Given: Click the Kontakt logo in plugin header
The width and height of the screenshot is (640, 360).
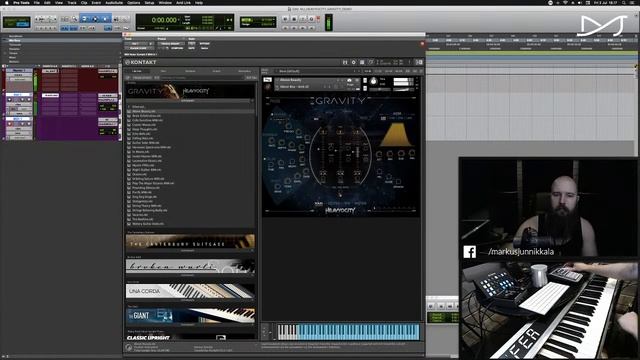Looking at the screenshot, I should pos(141,62).
